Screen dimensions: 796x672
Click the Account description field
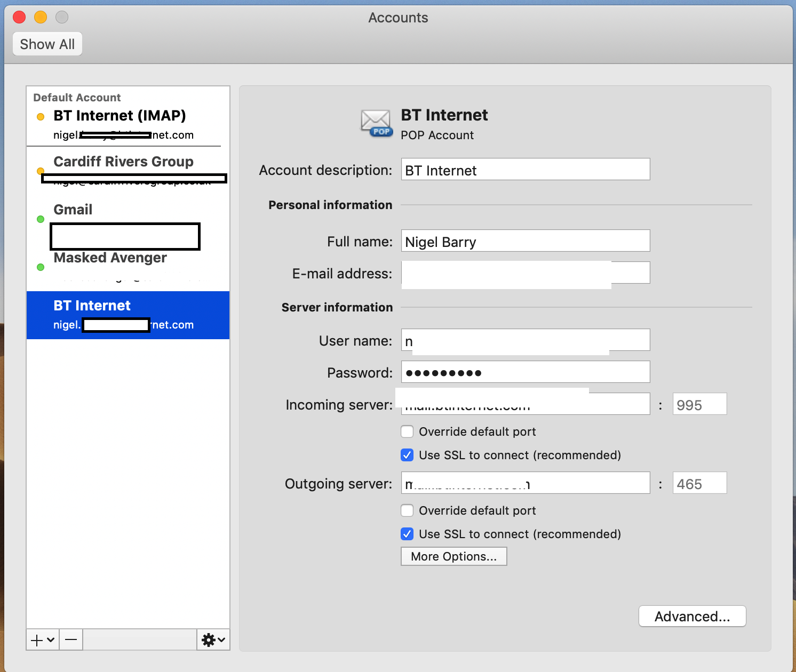(526, 170)
